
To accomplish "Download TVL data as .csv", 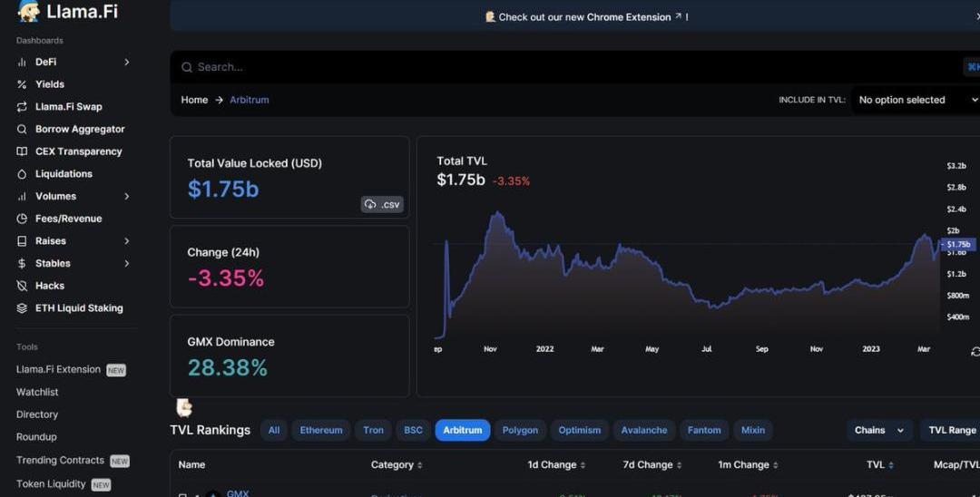I will tap(382, 204).
